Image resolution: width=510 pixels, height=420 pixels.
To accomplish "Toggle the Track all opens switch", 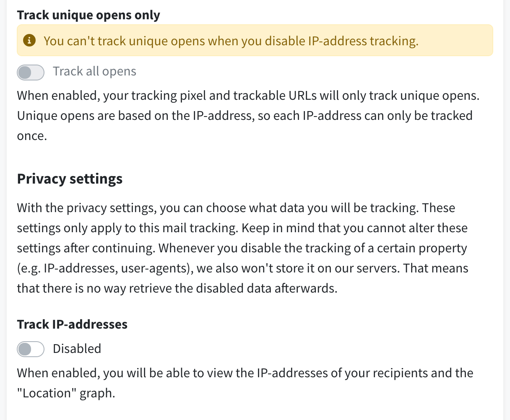I will pyautogui.click(x=31, y=72).
